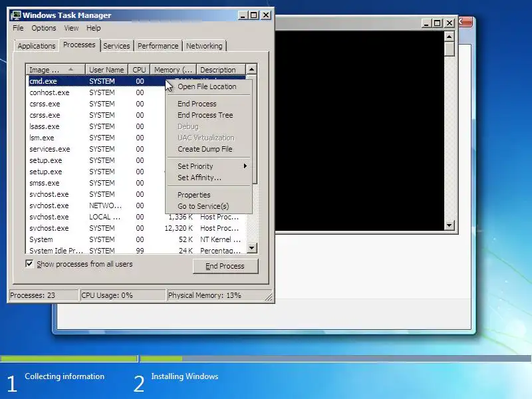Click the Collecting information setup step
532x399 pixels.
[65, 376]
